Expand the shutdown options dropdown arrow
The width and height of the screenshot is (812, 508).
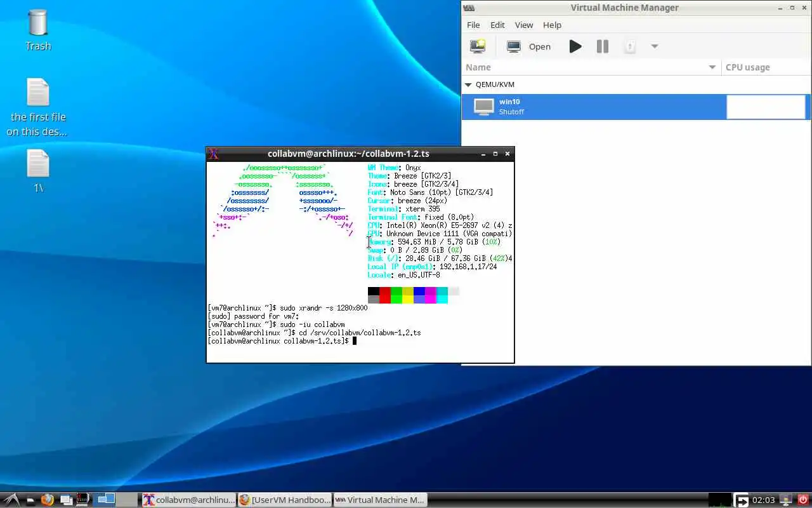pos(655,46)
